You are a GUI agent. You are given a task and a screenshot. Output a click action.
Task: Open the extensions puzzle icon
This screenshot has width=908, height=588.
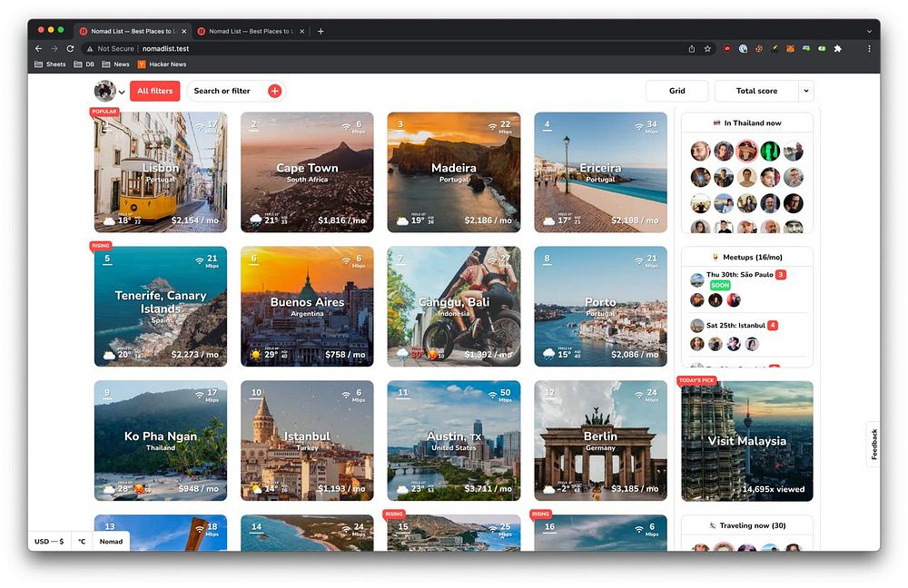[x=837, y=49]
